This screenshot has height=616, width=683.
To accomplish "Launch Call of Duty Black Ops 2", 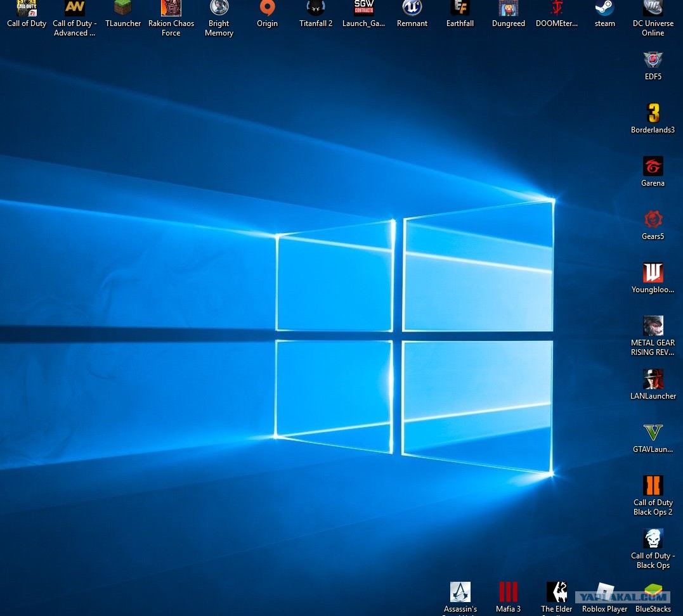I will point(653,496).
